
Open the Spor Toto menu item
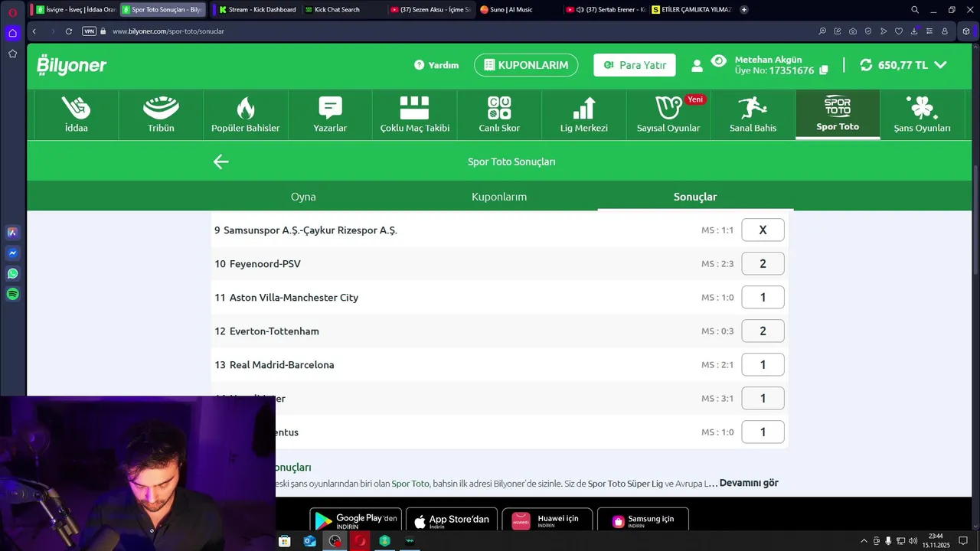click(838, 114)
